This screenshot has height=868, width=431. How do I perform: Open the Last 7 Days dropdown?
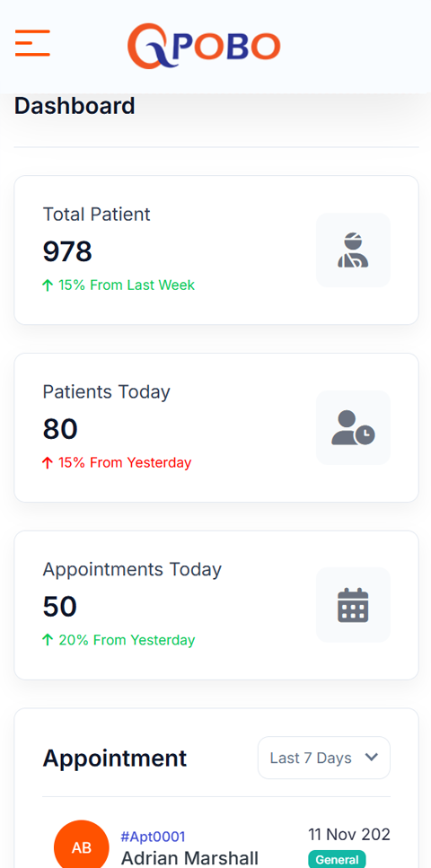(x=324, y=758)
